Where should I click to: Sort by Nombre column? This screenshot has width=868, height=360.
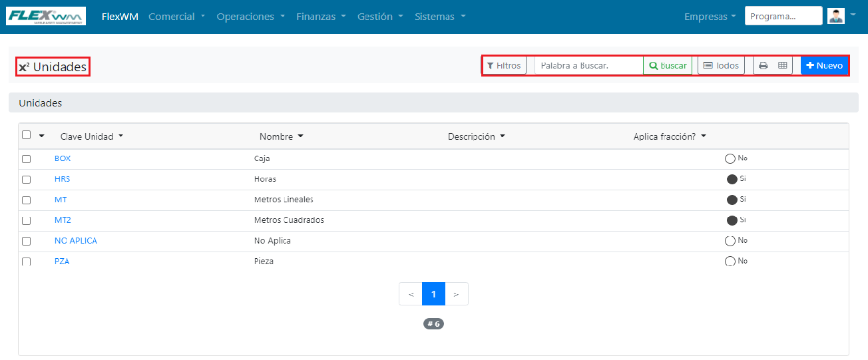click(282, 136)
